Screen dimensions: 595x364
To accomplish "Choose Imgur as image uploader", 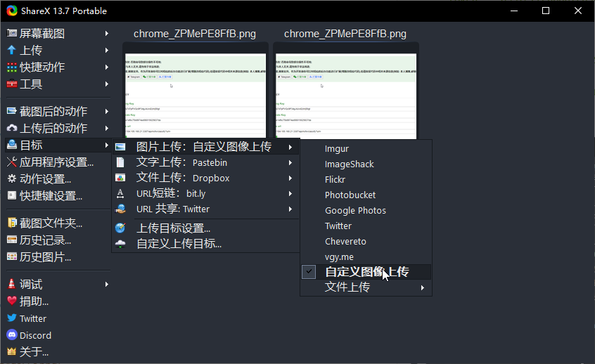I will pos(337,148).
